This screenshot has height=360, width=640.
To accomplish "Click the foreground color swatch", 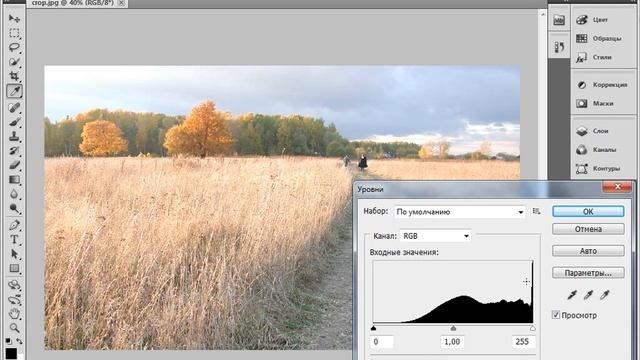I will (11, 353).
